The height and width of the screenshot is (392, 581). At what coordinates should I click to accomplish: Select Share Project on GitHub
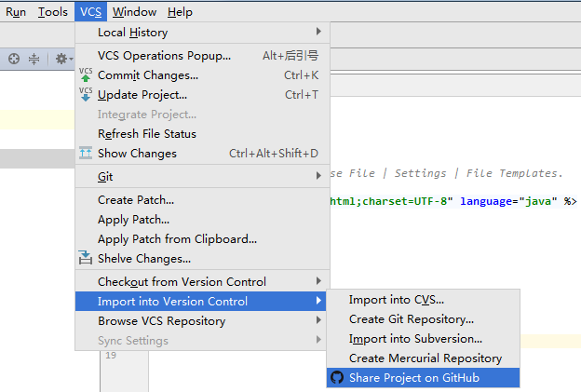click(x=423, y=377)
